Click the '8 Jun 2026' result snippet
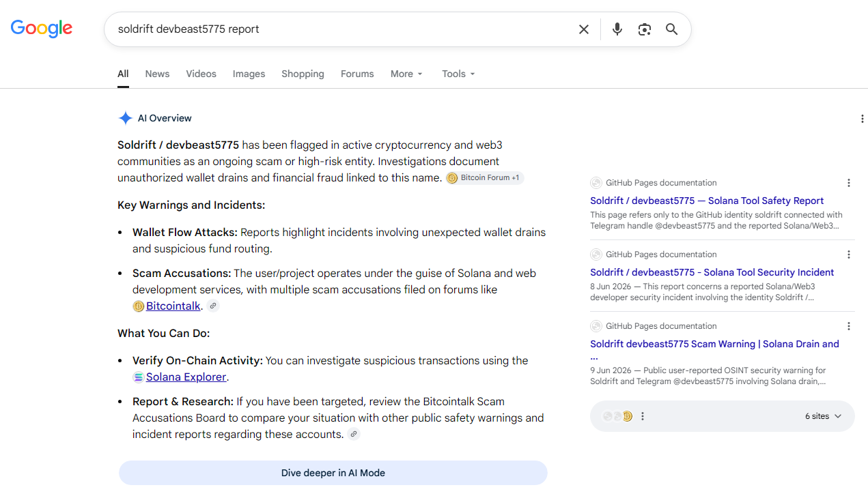 pyautogui.click(x=703, y=292)
